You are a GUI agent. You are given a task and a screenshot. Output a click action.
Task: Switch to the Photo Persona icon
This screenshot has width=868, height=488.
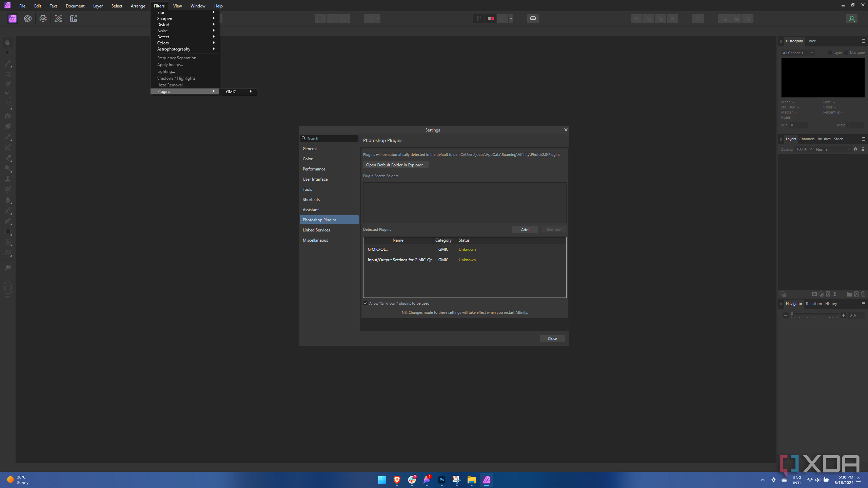pyautogui.click(x=13, y=19)
